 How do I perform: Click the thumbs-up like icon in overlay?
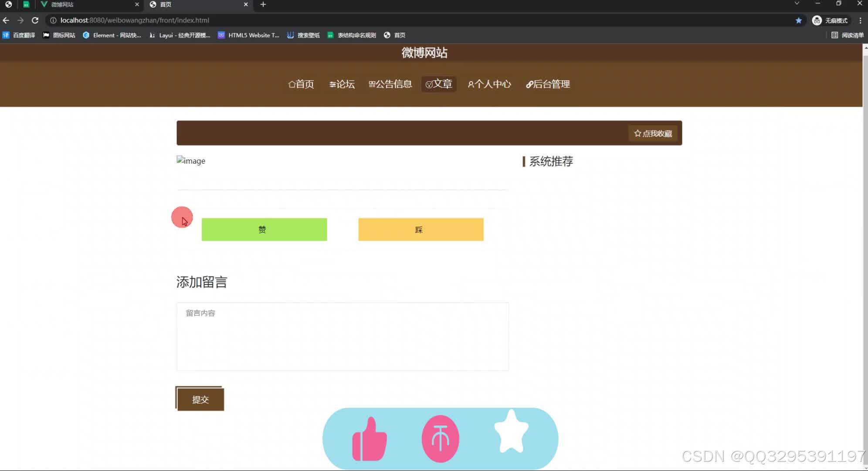point(369,439)
